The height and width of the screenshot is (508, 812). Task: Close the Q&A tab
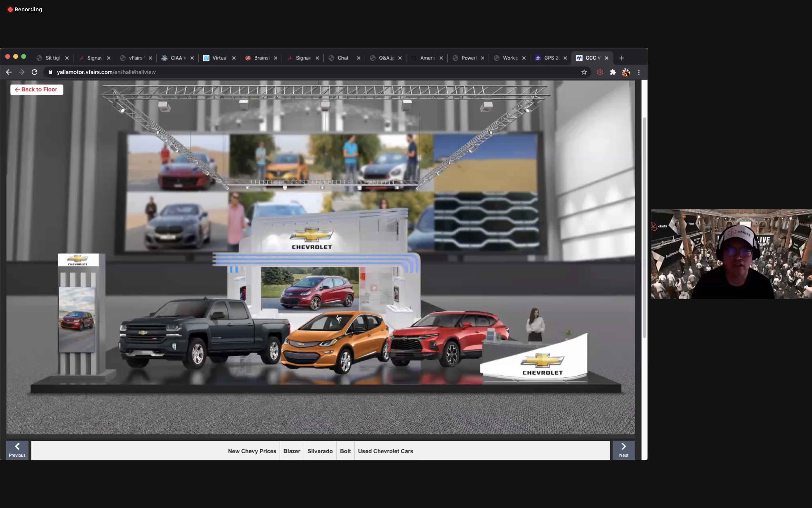400,58
